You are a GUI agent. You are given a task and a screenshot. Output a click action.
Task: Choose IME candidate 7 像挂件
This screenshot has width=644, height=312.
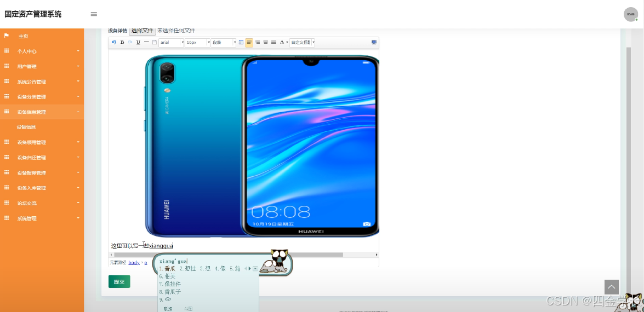(170, 284)
